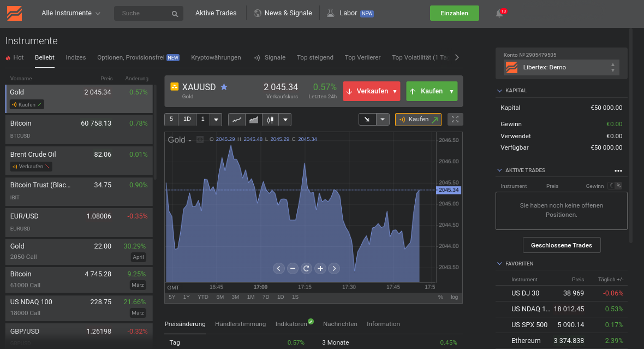
Task: Click the flask icon next to Labor
Action: tap(331, 13)
